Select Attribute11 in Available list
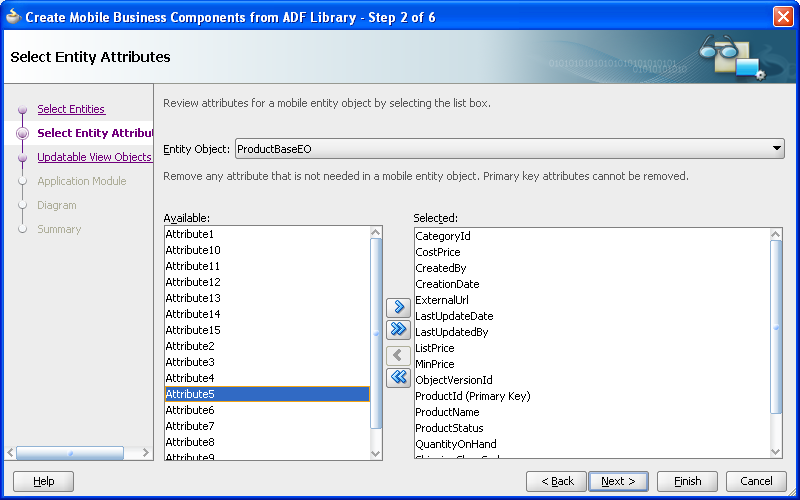800x500 pixels. click(x=267, y=266)
